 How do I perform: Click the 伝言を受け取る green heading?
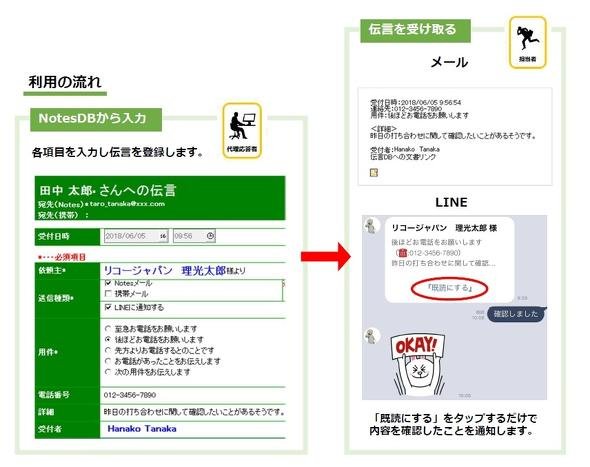415,30
